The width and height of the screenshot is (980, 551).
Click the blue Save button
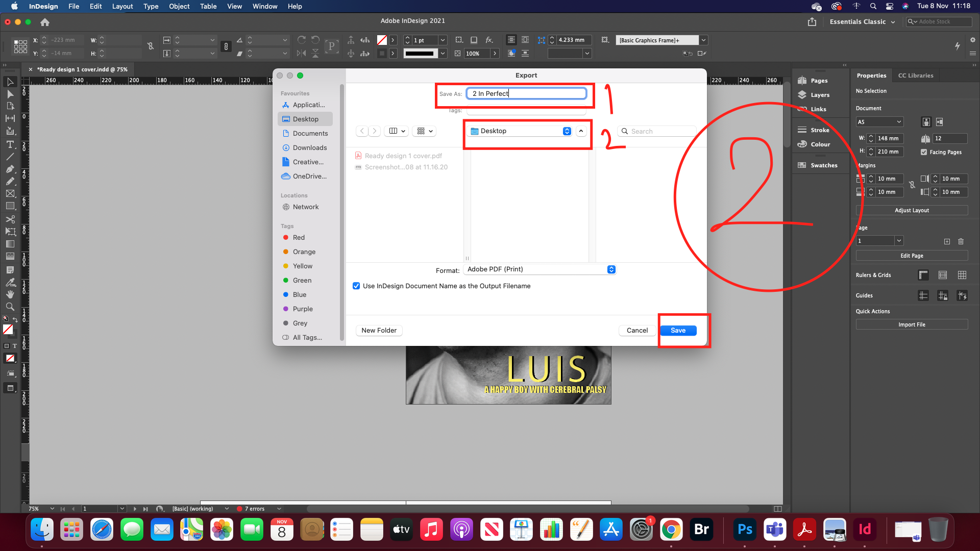[678, 331]
